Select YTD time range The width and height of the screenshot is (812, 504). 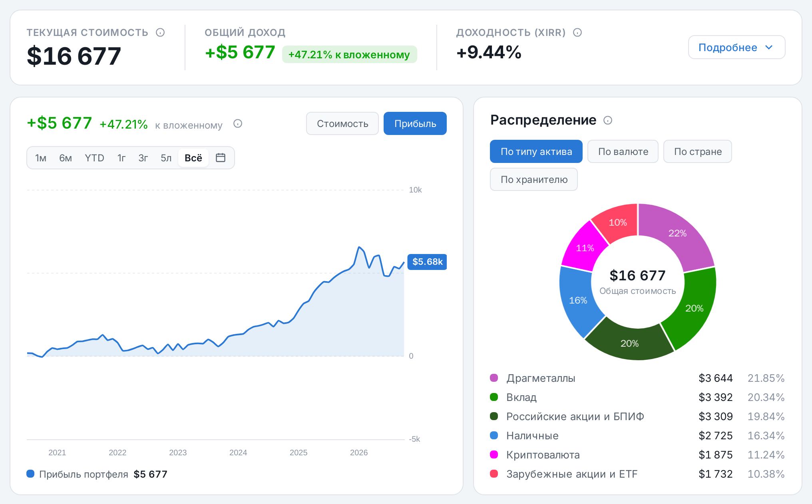coord(94,158)
